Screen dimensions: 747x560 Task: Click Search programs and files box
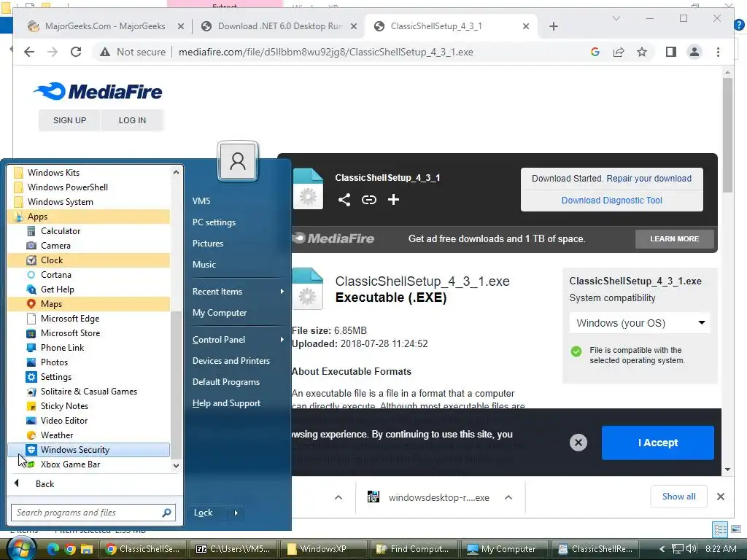(x=93, y=513)
